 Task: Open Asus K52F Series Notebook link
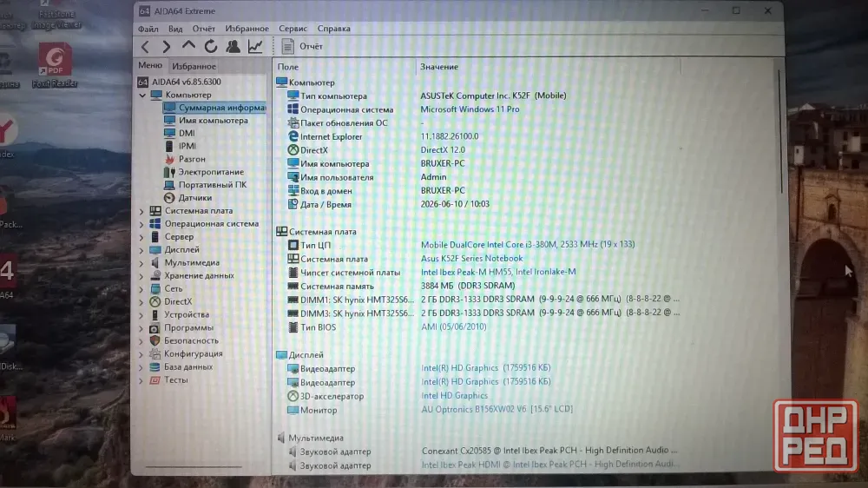471,258
